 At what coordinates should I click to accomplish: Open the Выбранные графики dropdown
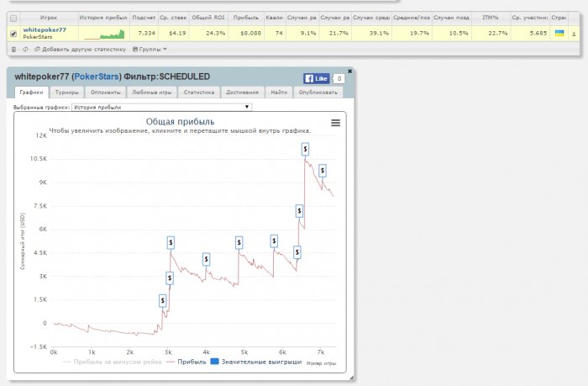(161, 107)
